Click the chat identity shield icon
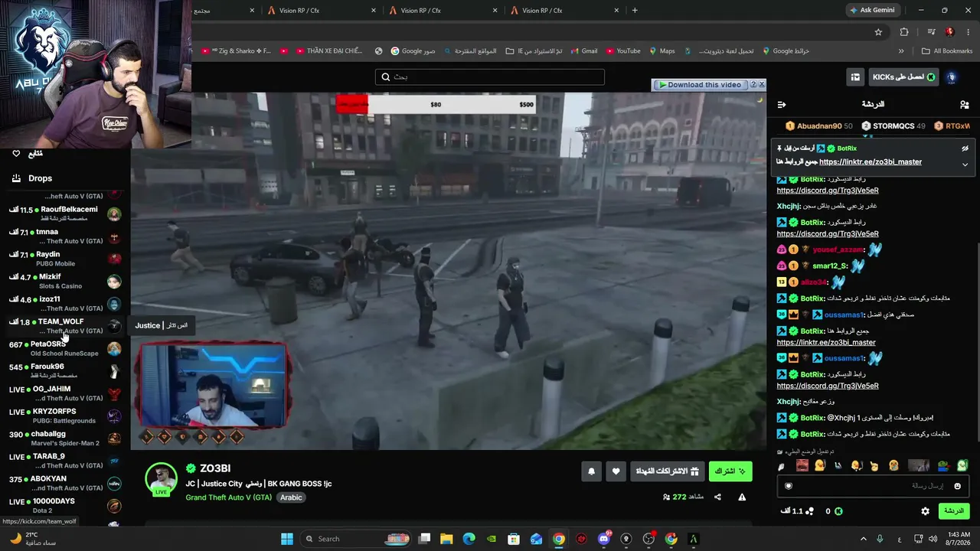 789,486
